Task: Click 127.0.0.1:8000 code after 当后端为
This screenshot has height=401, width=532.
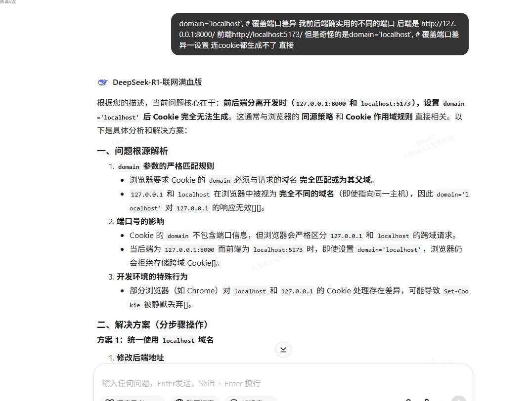Action: click(x=190, y=250)
